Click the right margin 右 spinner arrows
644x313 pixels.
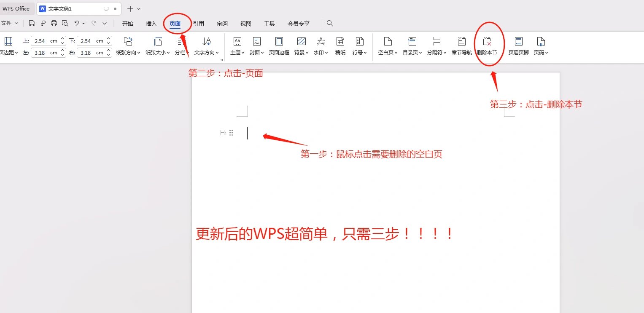click(x=109, y=53)
